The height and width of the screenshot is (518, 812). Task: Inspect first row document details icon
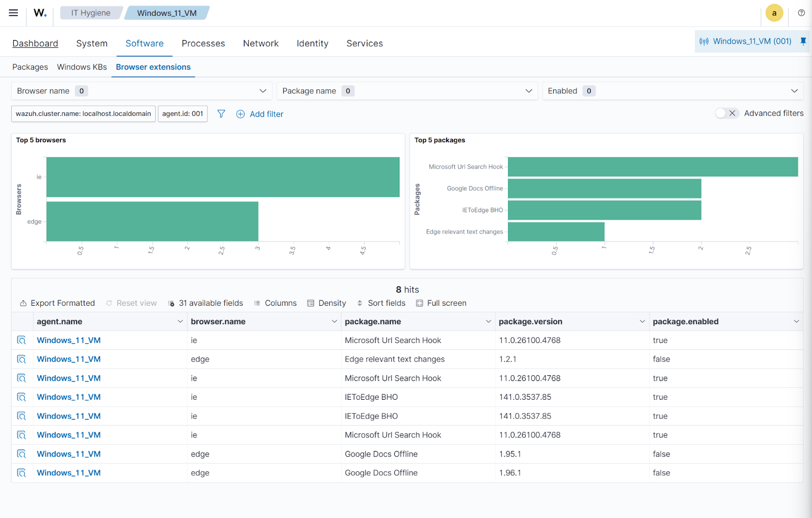pos(21,340)
